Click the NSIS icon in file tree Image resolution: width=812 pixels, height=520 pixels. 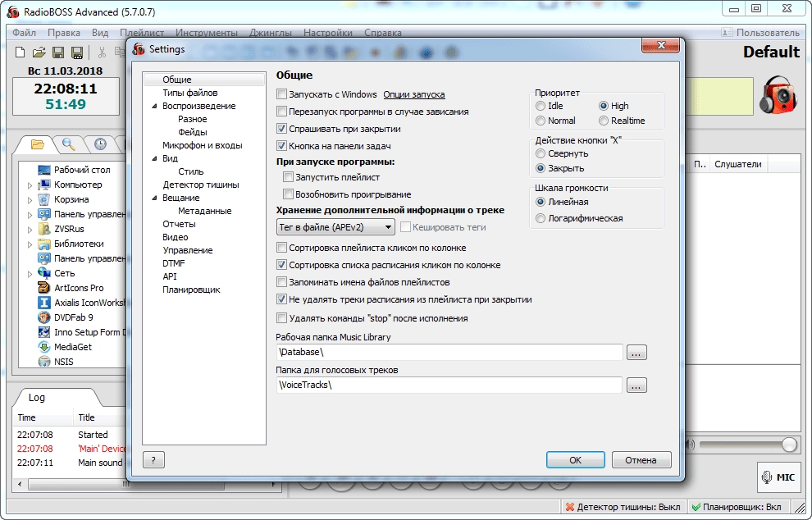coord(44,362)
